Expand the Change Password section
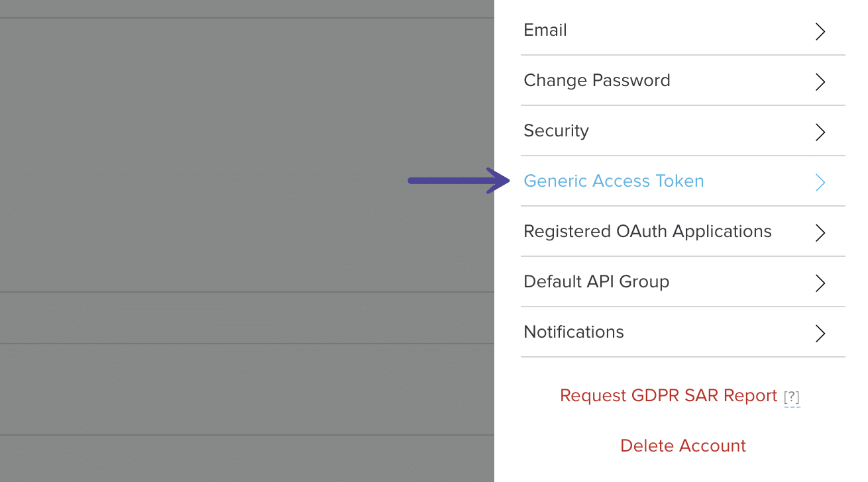Image resolution: width=868 pixels, height=482 pixels. [820, 81]
